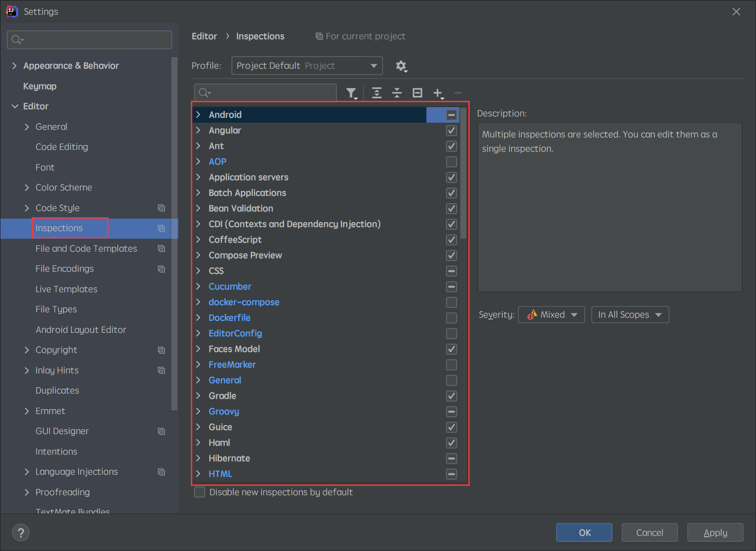
Task: Click the Apply button
Action: [715, 532]
